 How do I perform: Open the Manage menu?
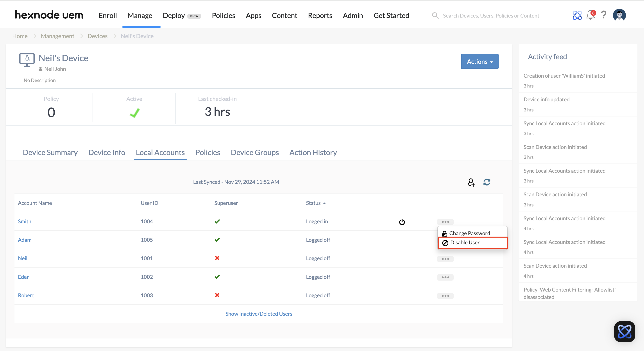(140, 16)
